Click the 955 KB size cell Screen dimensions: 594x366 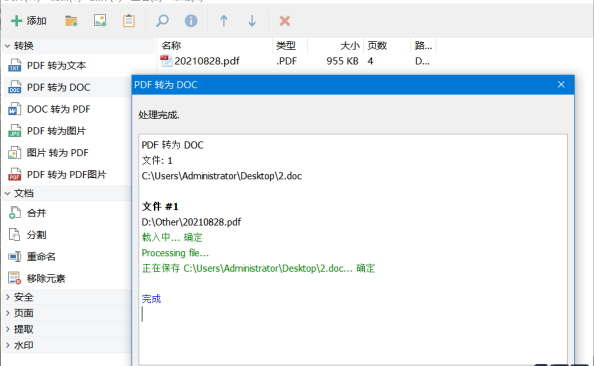[342, 61]
